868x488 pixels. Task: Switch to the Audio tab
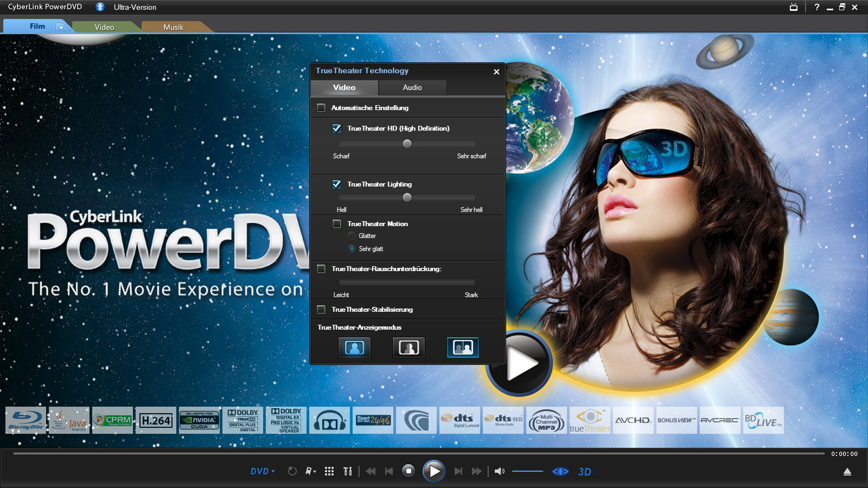tap(412, 87)
